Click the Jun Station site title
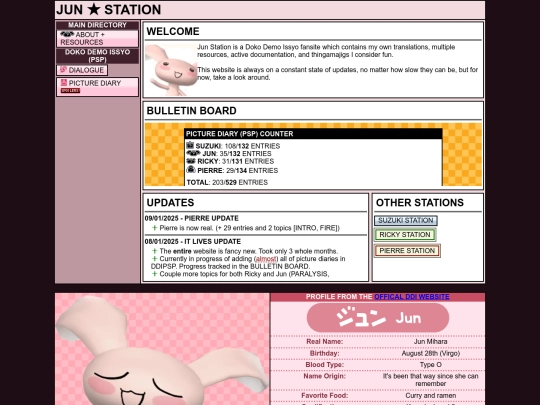This screenshot has height=405, width=540. click(x=108, y=10)
